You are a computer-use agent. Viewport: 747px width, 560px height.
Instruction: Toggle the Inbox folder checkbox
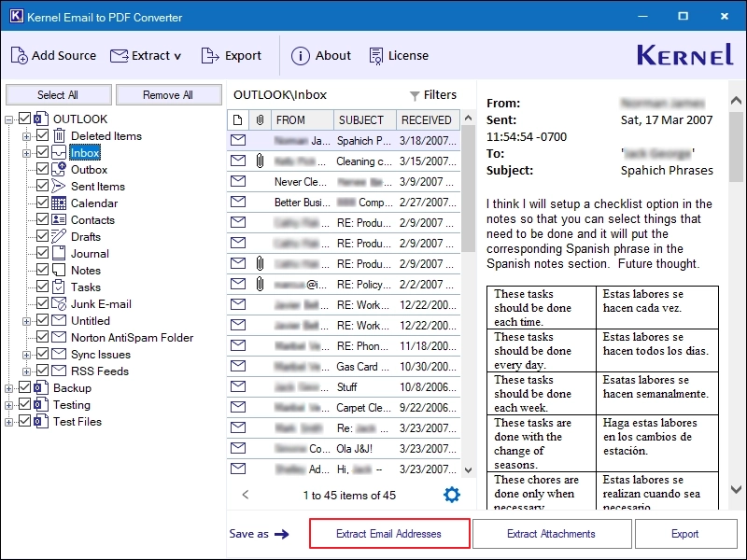coord(42,152)
